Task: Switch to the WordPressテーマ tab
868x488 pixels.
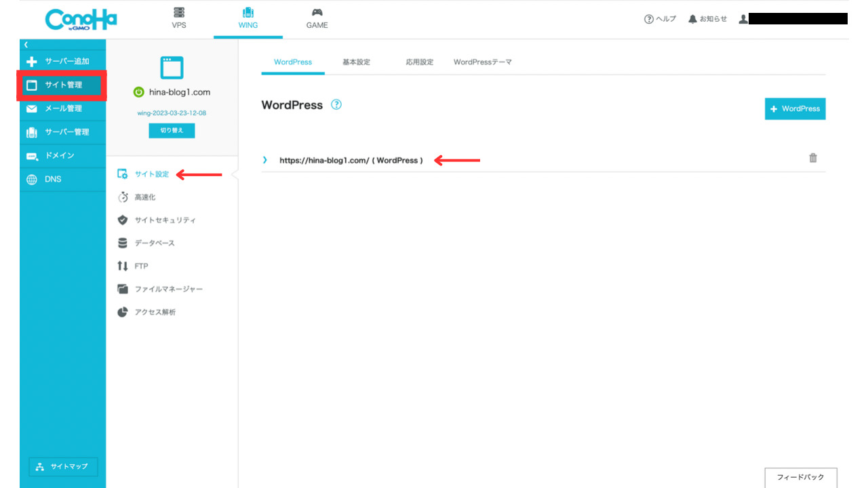Action: click(x=483, y=62)
